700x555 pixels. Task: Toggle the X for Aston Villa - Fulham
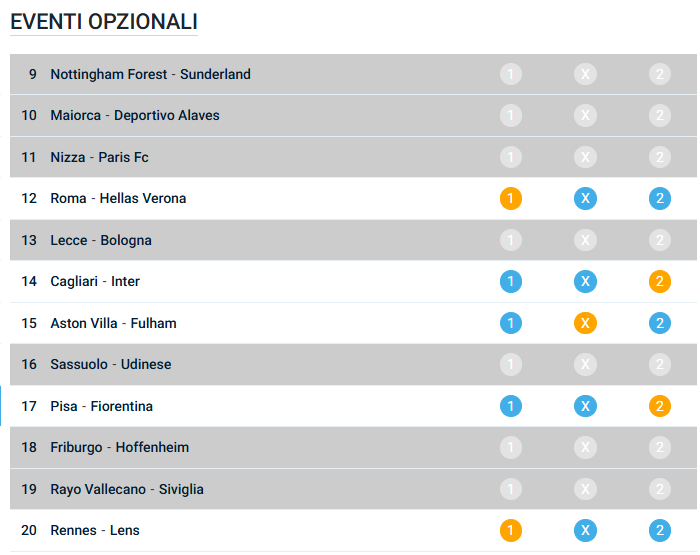point(585,323)
